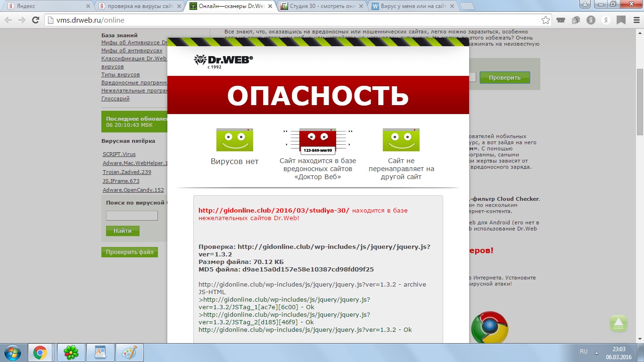Open a new browser tab
This screenshot has width=644, height=362.
point(467,7)
